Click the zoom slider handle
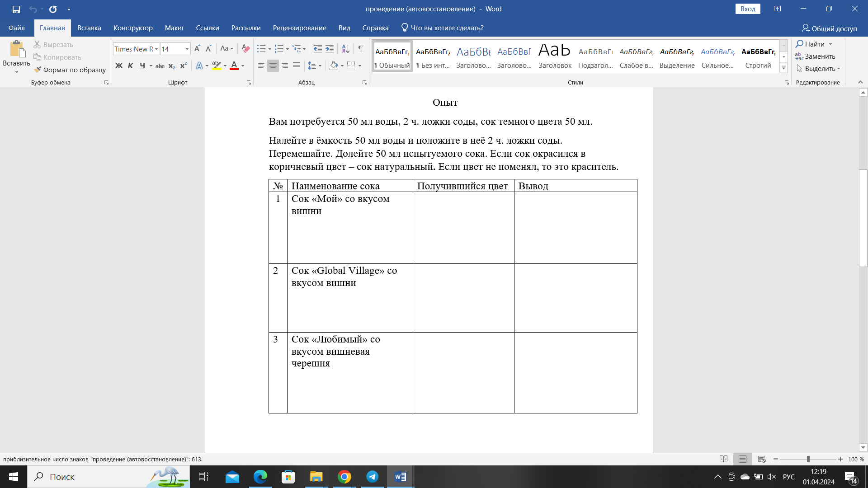This screenshot has width=868, height=488. pos(808,459)
